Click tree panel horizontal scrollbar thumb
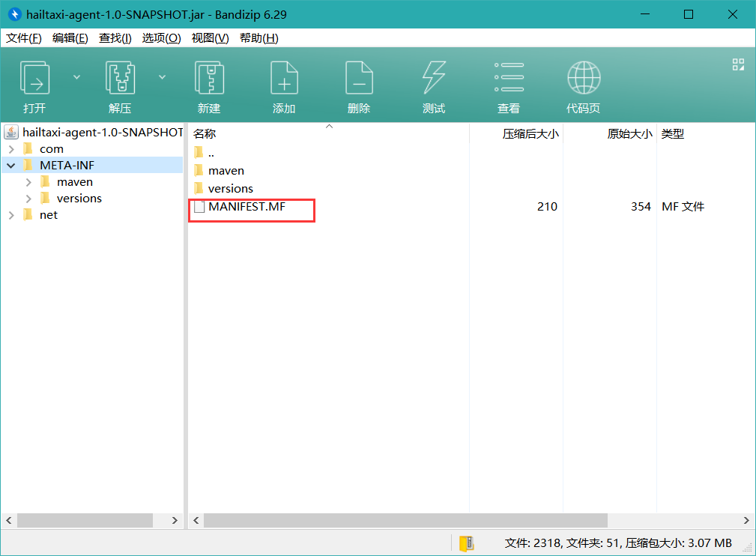The width and height of the screenshot is (756, 556). pyautogui.click(x=85, y=520)
